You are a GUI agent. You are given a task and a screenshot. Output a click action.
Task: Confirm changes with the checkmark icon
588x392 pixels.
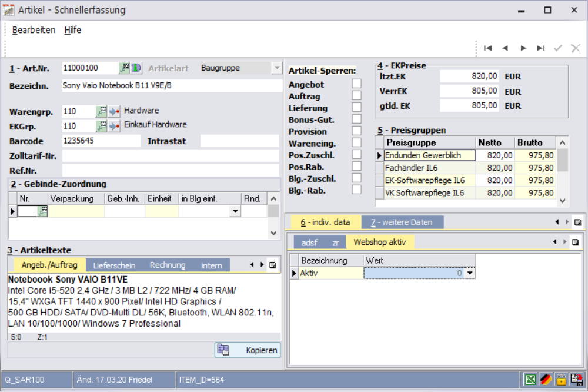(x=558, y=48)
